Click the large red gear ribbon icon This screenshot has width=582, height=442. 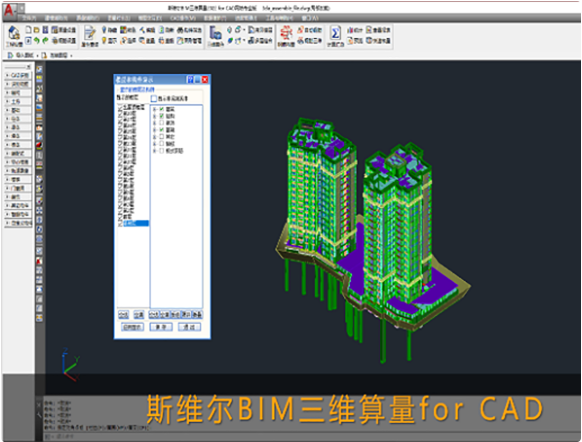click(x=286, y=33)
